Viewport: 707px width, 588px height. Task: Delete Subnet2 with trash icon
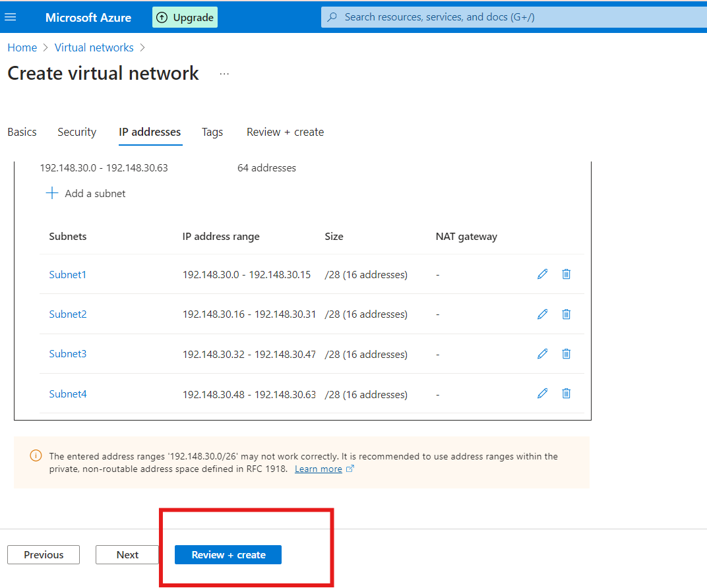[x=567, y=314]
